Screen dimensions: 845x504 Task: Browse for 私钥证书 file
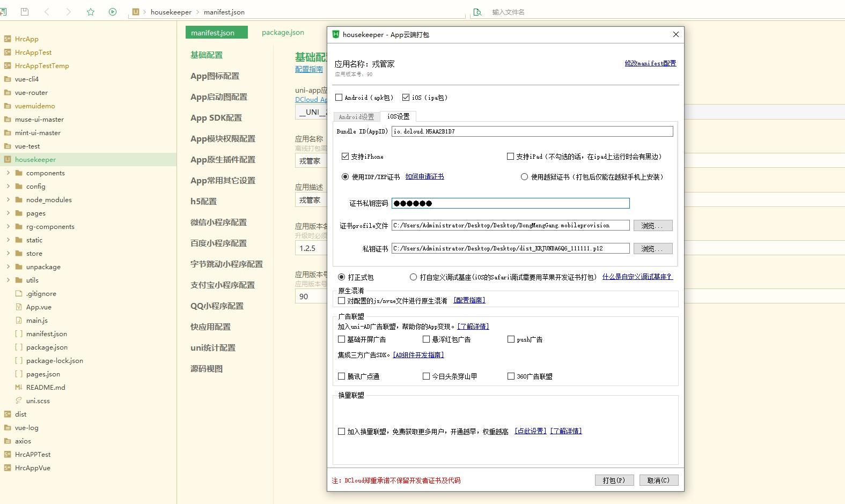653,249
